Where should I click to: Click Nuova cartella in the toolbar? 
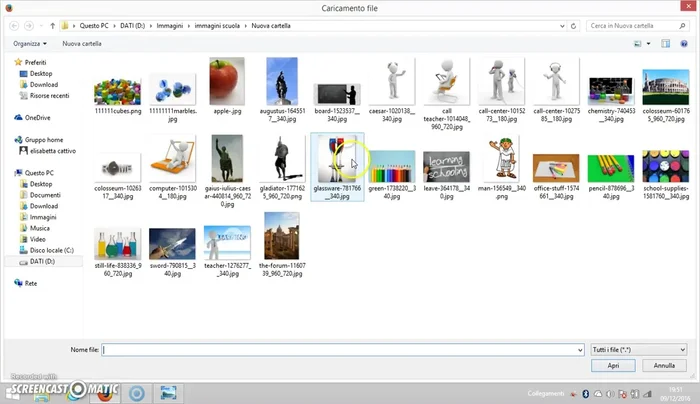[84, 44]
